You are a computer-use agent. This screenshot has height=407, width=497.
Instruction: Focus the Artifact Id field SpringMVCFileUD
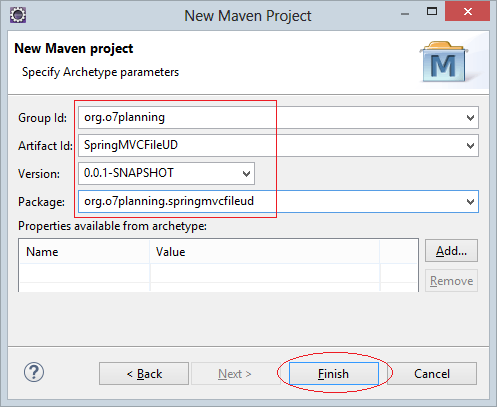pyautogui.click(x=271, y=146)
